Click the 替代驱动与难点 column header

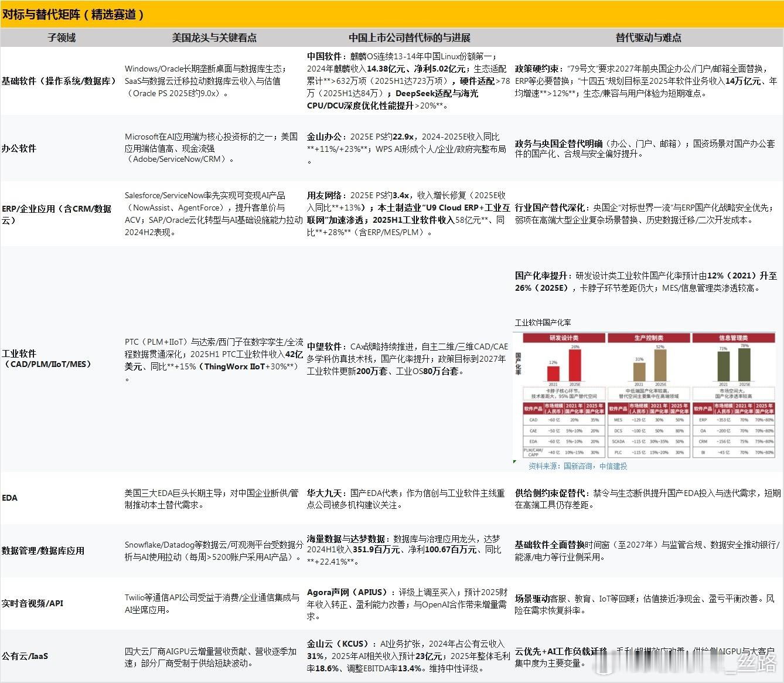tap(648, 38)
